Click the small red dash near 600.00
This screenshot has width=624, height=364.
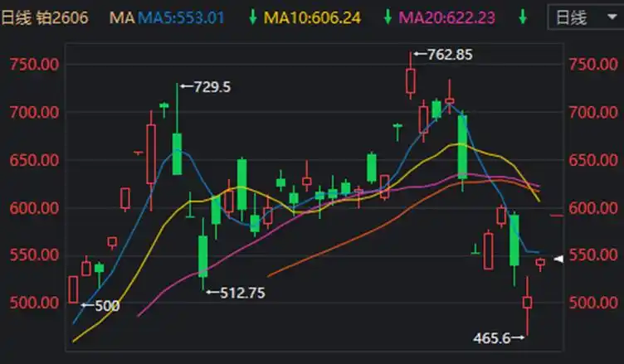558,216
